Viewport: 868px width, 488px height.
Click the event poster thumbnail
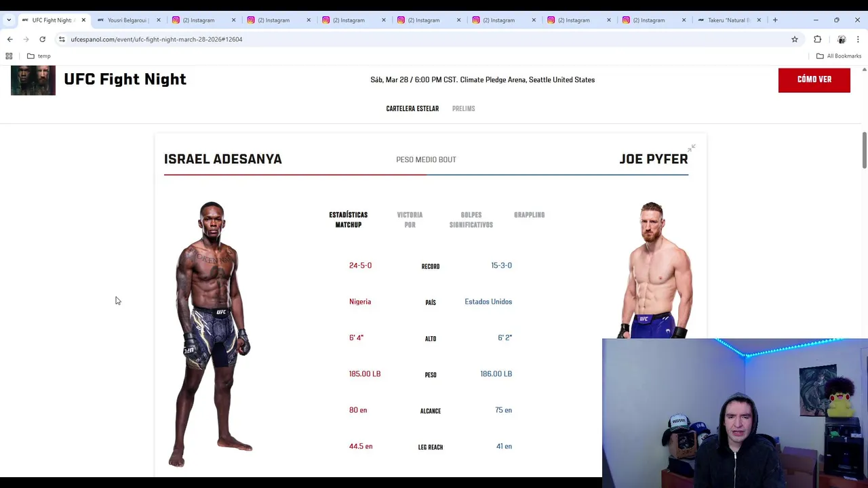click(33, 81)
